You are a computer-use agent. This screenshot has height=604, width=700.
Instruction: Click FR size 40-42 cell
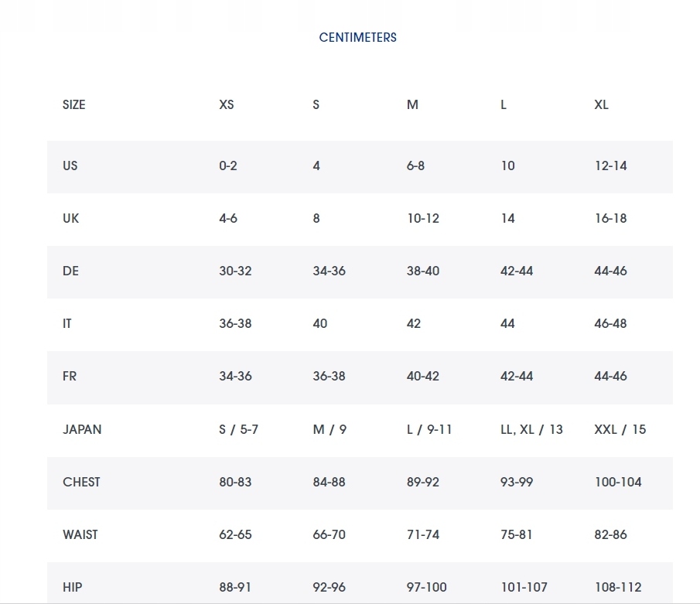click(422, 376)
